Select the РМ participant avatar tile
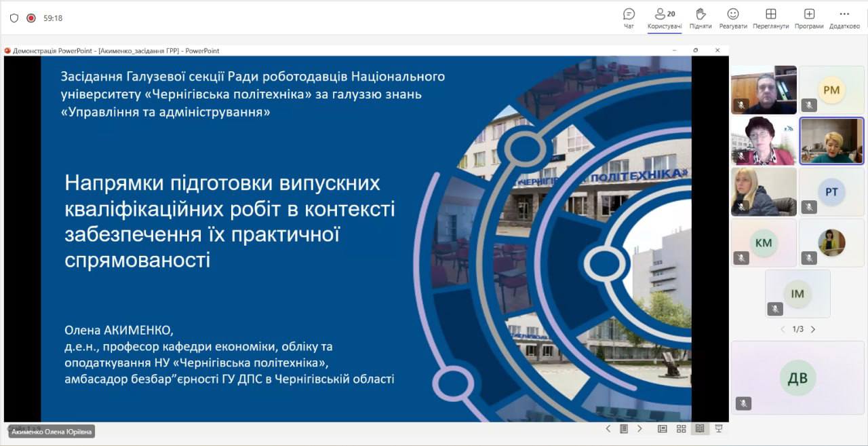 point(831,90)
